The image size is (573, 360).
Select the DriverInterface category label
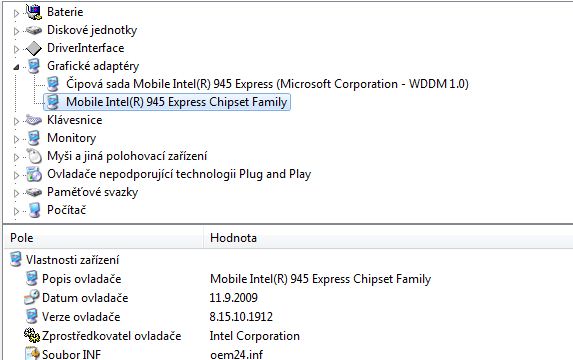pyautogui.click(x=86, y=48)
